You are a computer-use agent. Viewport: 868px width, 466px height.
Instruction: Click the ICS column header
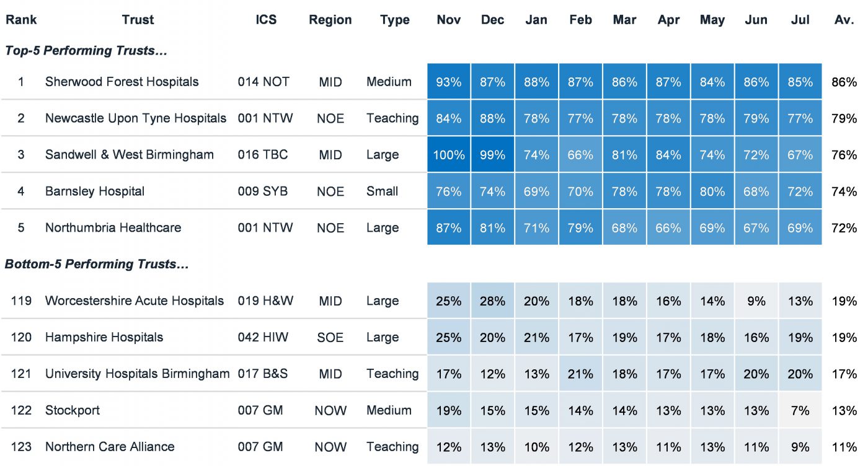point(266,20)
